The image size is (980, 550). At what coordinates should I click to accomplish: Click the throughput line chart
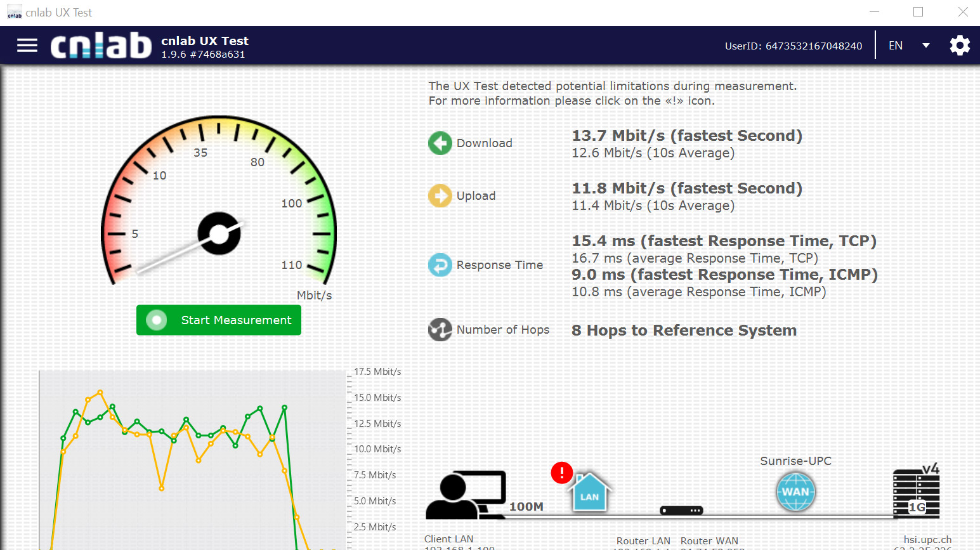190,457
